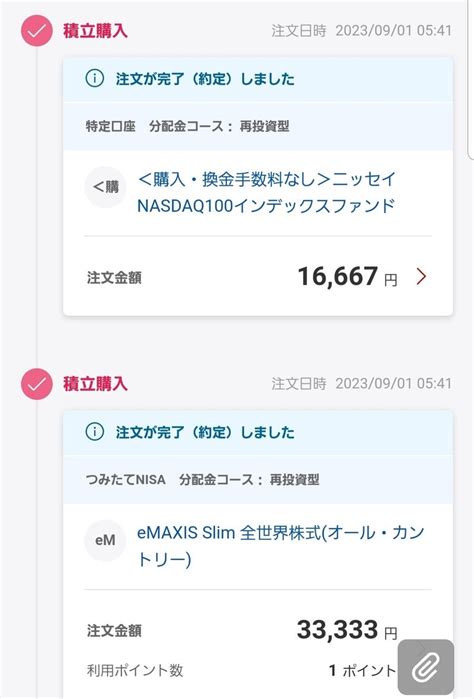This screenshot has width=474, height=699.
Task: Click the つみたてNISA account type row
Action: point(258,480)
